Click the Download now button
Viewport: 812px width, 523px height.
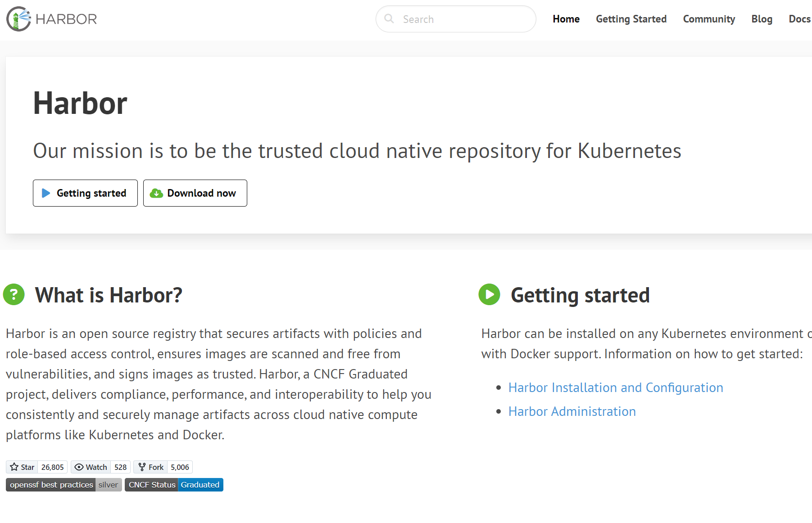(x=195, y=193)
